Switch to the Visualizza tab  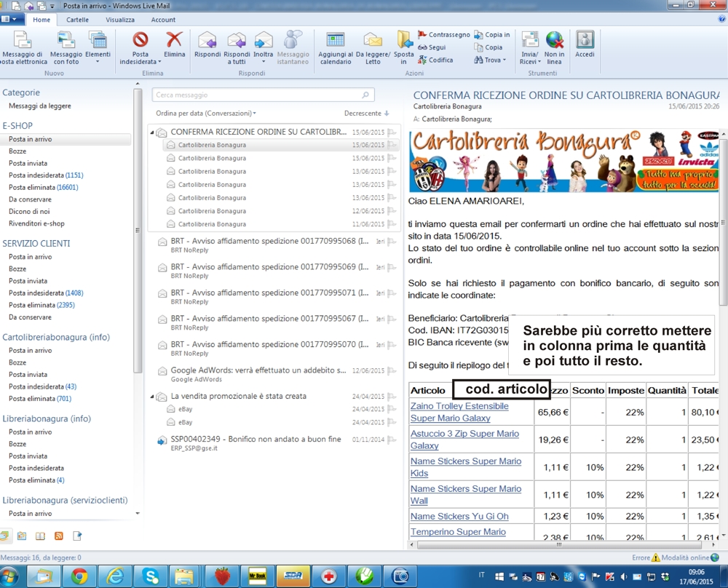pyautogui.click(x=120, y=20)
